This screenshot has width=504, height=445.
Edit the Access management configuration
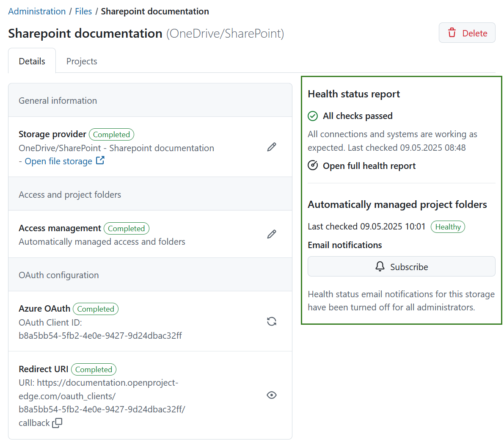tap(271, 234)
